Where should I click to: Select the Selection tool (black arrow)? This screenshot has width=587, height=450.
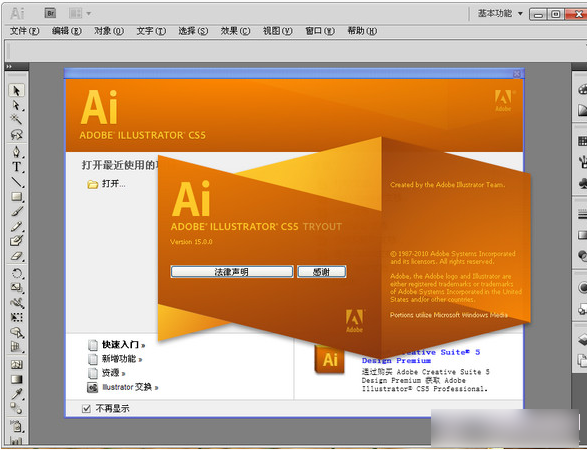[x=16, y=91]
